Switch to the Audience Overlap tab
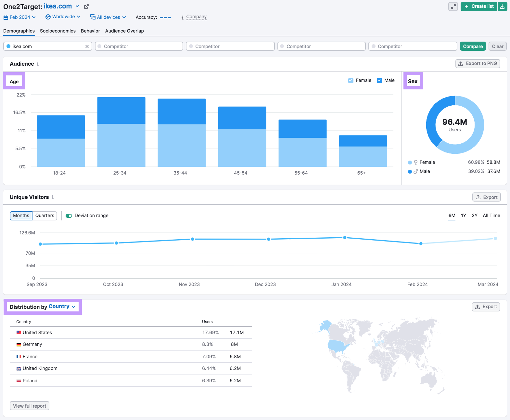This screenshot has width=510, height=420. [x=124, y=31]
